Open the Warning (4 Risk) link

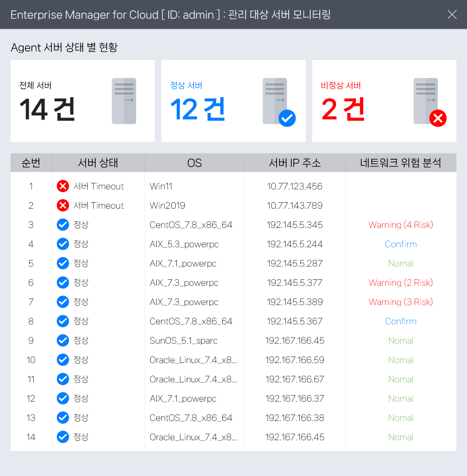point(401,225)
